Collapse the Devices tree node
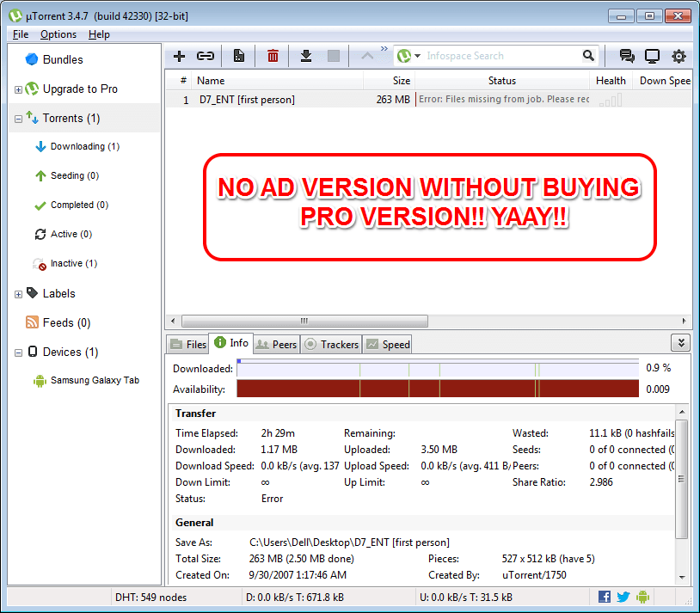This screenshot has width=700, height=613. (x=18, y=352)
